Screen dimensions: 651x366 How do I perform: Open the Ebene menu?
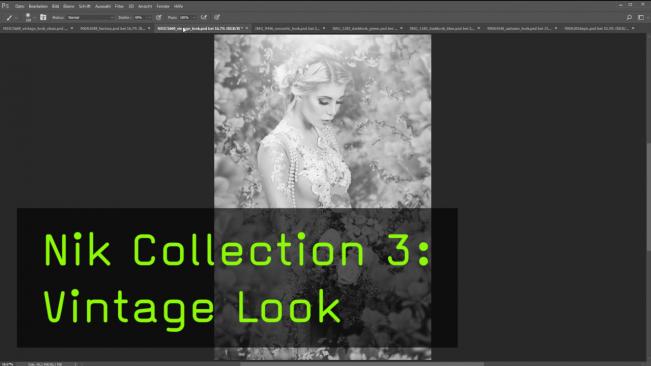click(69, 6)
